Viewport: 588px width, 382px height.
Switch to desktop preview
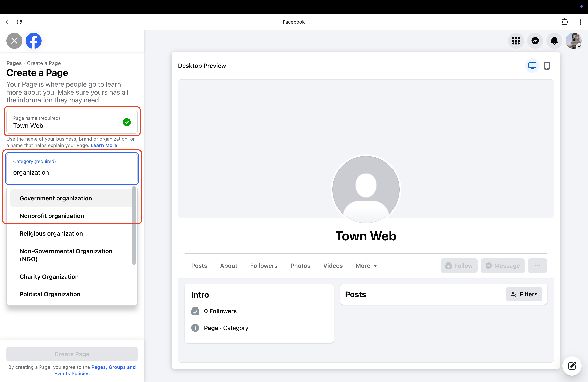coord(532,66)
